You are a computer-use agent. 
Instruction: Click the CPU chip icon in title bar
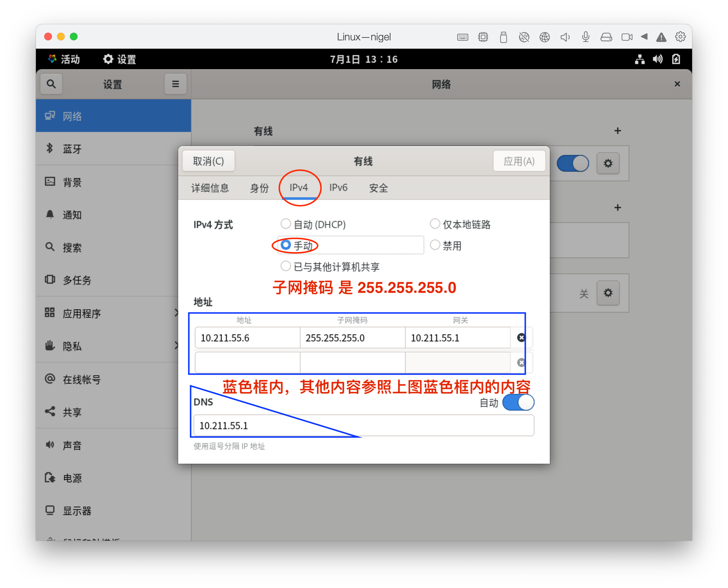[x=483, y=37]
